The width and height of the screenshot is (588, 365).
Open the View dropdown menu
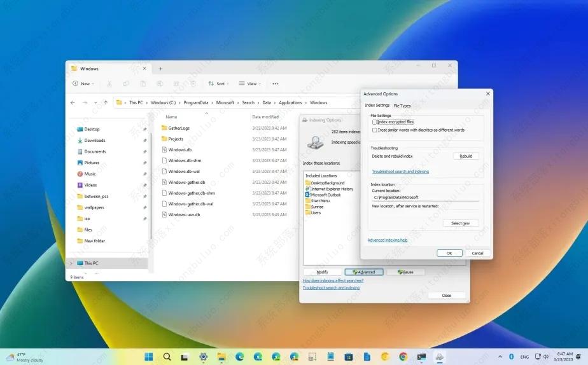(249, 83)
